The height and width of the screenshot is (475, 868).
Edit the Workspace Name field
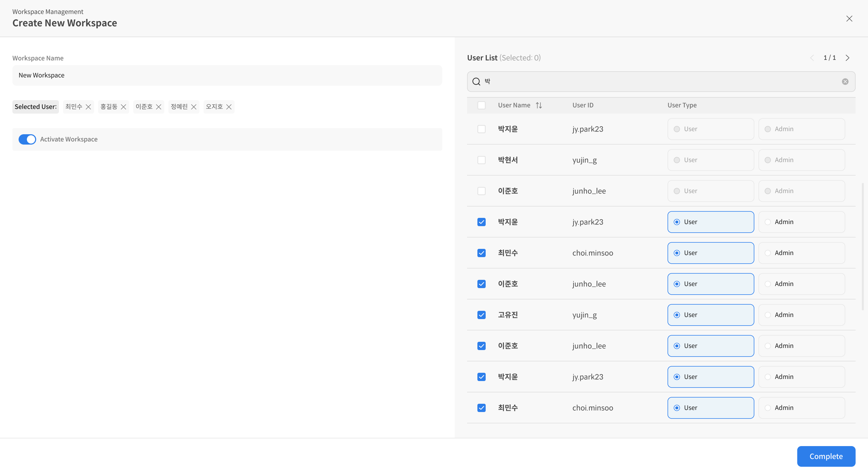[x=227, y=75]
